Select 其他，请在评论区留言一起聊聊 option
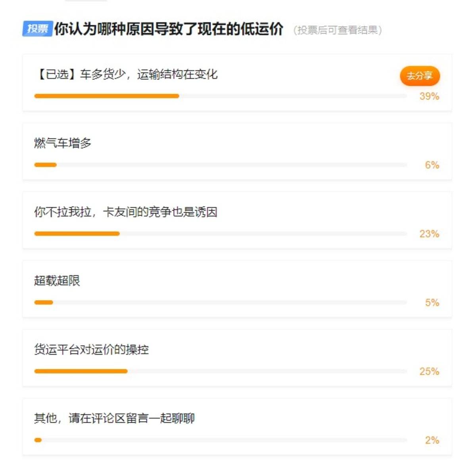The height and width of the screenshot is (468, 476). point(114,418)
